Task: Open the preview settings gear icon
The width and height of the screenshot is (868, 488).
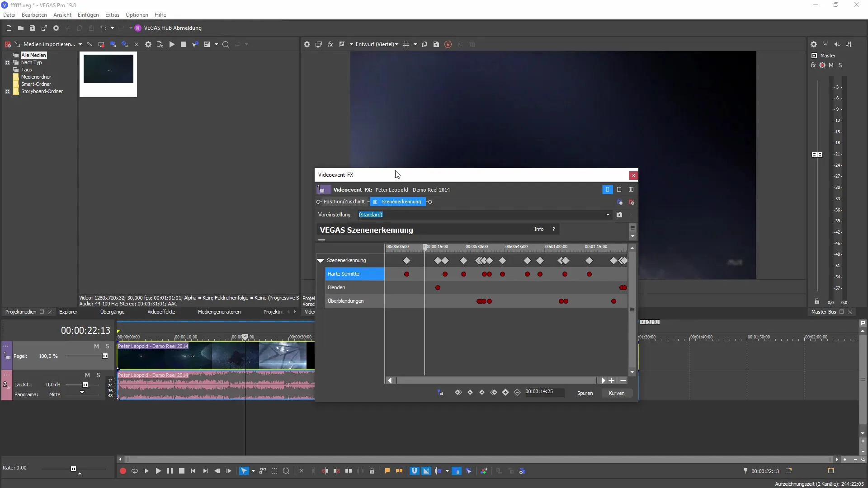Action: pos(307,44)
